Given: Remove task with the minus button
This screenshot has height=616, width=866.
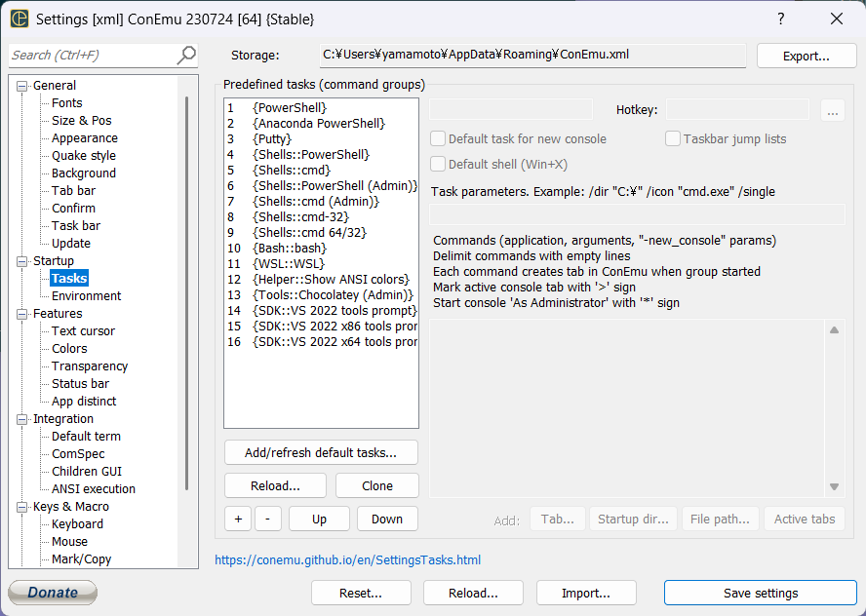Looking at the screenshot, I should (268, 519).
